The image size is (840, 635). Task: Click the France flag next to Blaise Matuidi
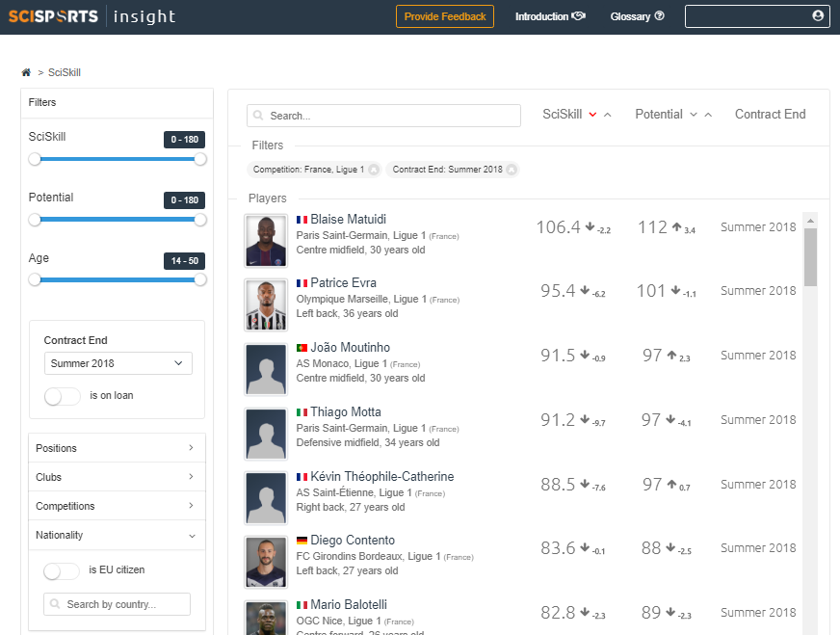pos(302,219)
